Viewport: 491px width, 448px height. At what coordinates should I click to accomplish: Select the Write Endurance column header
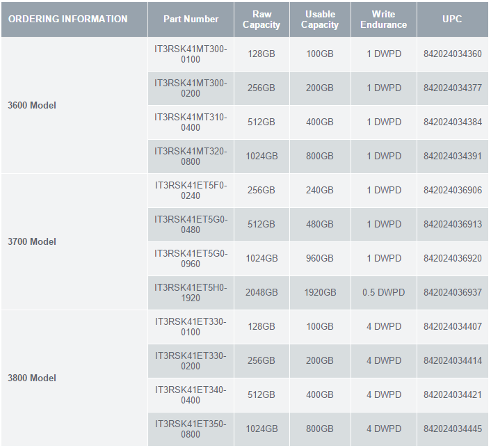pyautogui.click(x=384, y=19)
